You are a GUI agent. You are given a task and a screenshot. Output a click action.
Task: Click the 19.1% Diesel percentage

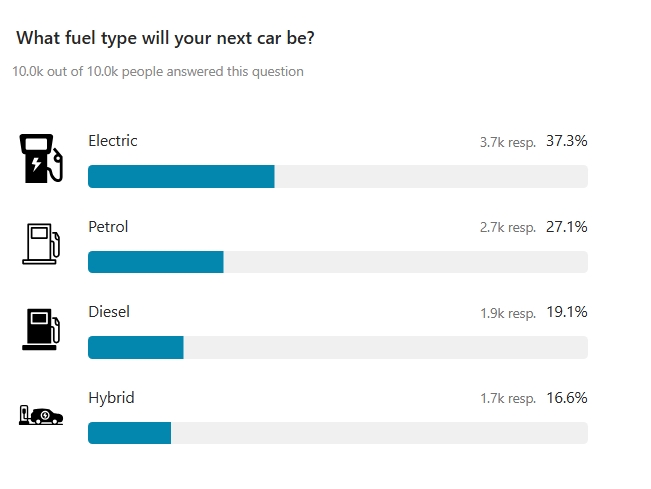point(566,312)
